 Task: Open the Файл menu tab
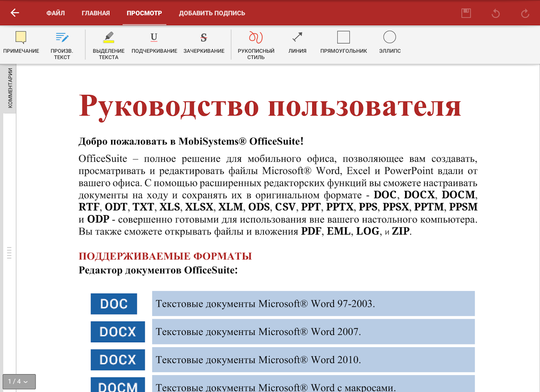point(55,13)
